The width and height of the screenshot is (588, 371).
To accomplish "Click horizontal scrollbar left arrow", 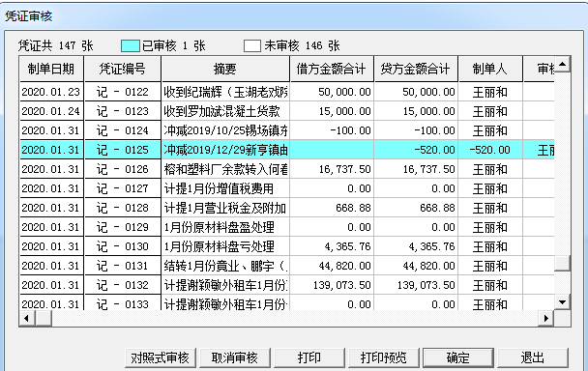I will pyautogui.click(x=27, y=319).
